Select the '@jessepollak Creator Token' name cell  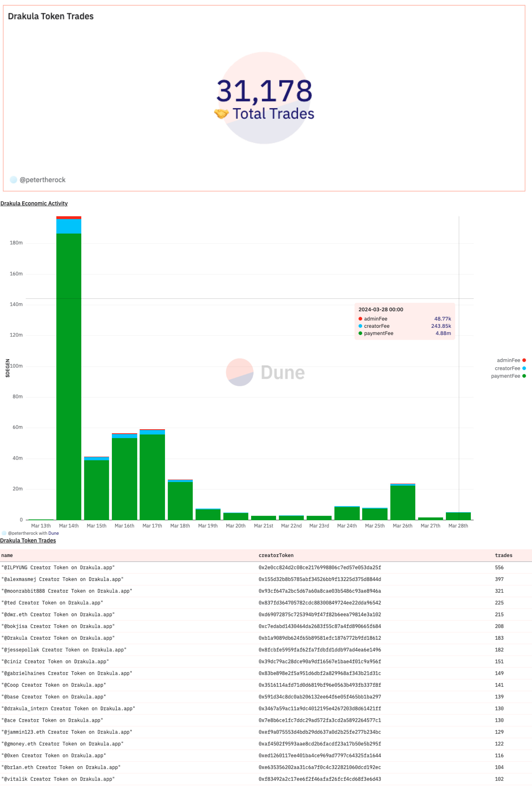click(64, 650)
